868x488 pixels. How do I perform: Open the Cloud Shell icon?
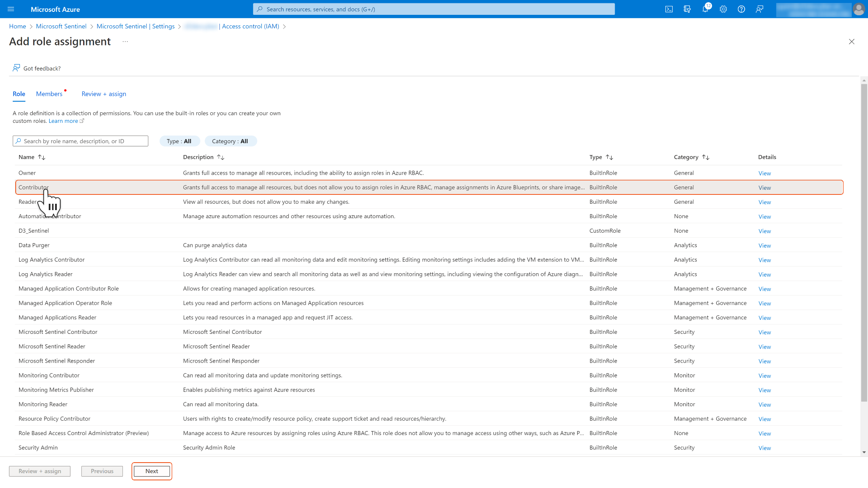click(669, 9)
